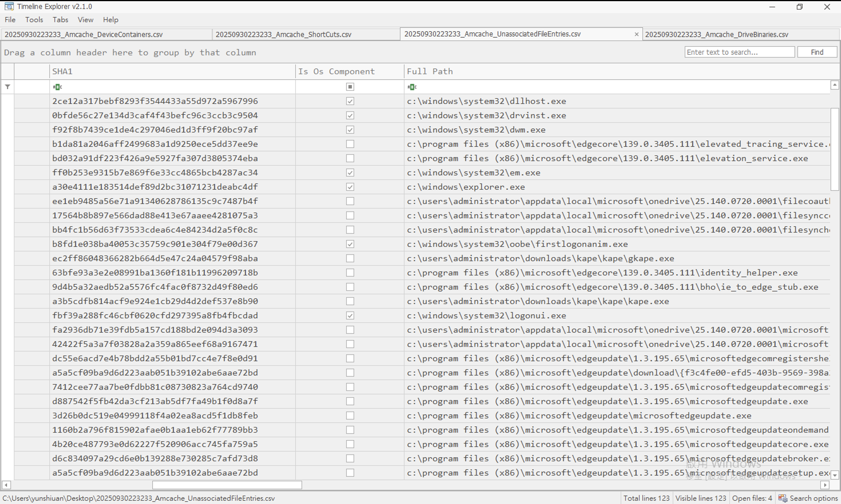Click the vertical scrollbar up arrow
The height and width of the screenshot is (504, 841).
point(834,85)
